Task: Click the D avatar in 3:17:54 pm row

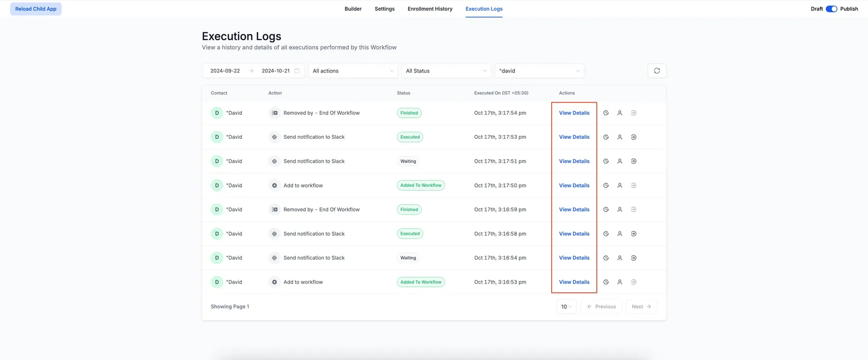Action: pyautogui.click(x=217, y=113)
